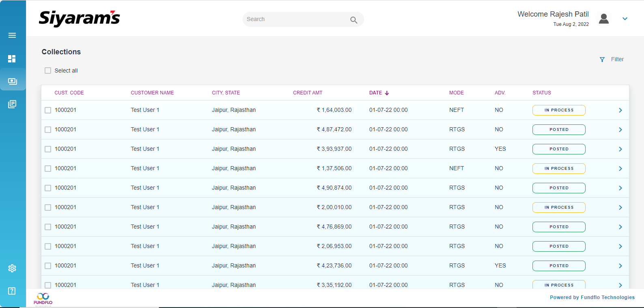Click IN PROCESS badge for ₹ 1,37,506.00
Viewport: 644px width, 308px height.
click(x=559, y=169)
